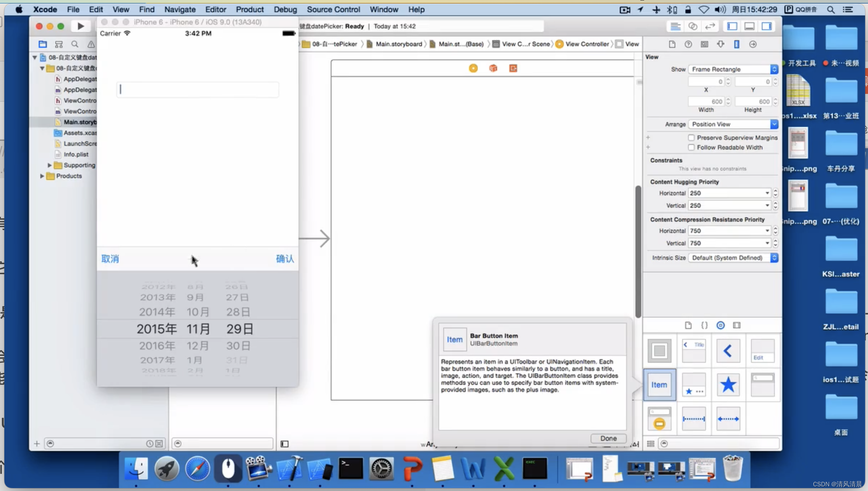Select the File Template library icon
Screen dimensions: 868x491
tap(688, 325)
